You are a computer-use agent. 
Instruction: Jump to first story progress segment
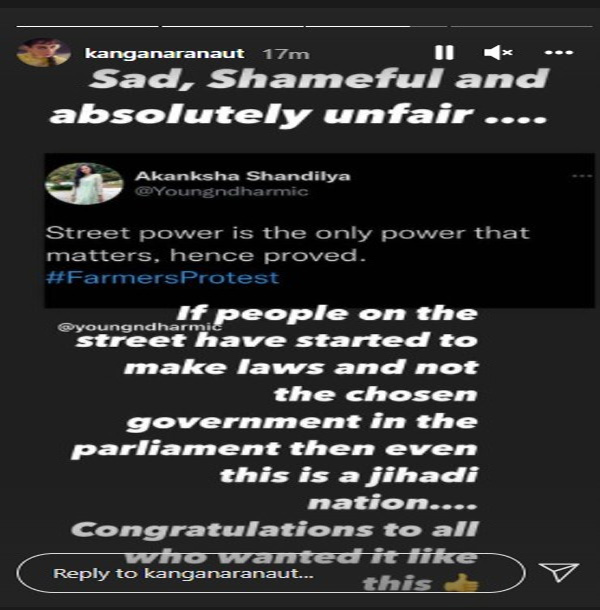point(88,26)
